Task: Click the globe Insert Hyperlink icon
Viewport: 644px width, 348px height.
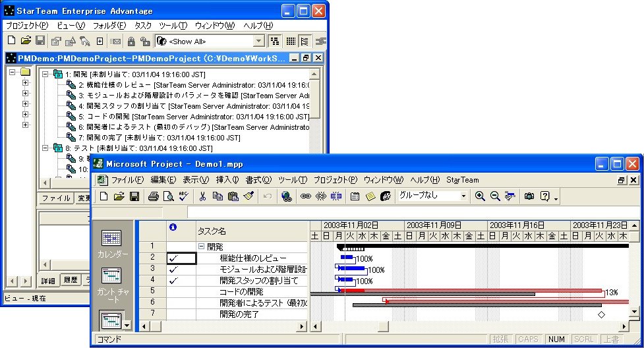Action: click(286, 196)
